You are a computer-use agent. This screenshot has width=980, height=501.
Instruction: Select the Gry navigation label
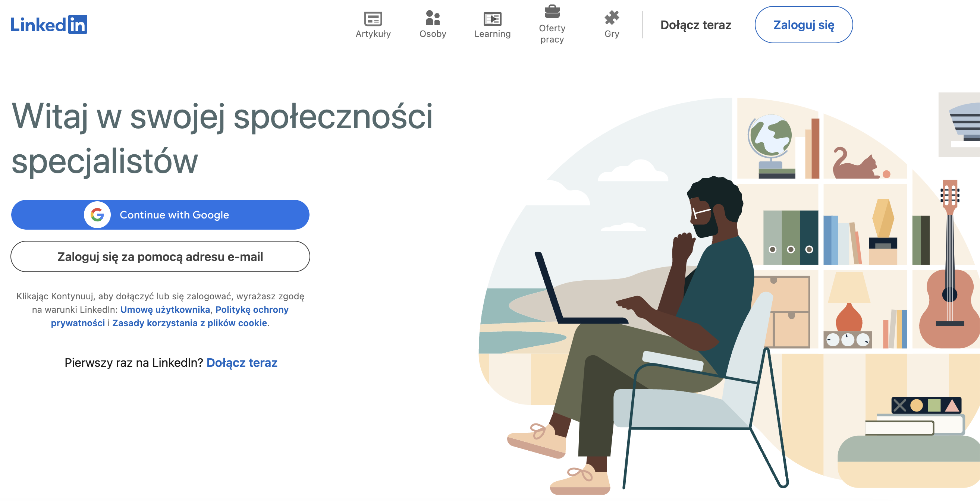(612, 34)
